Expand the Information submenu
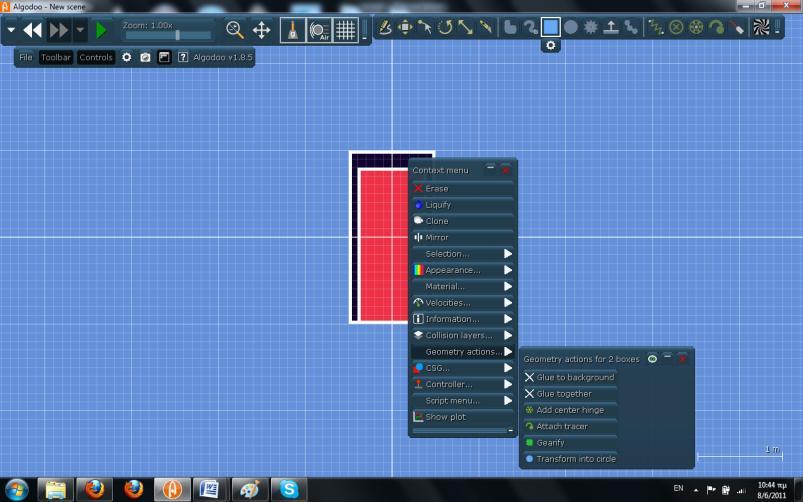Image resolution: width=803 pixels, height=502 pixels. click(462, 319)
